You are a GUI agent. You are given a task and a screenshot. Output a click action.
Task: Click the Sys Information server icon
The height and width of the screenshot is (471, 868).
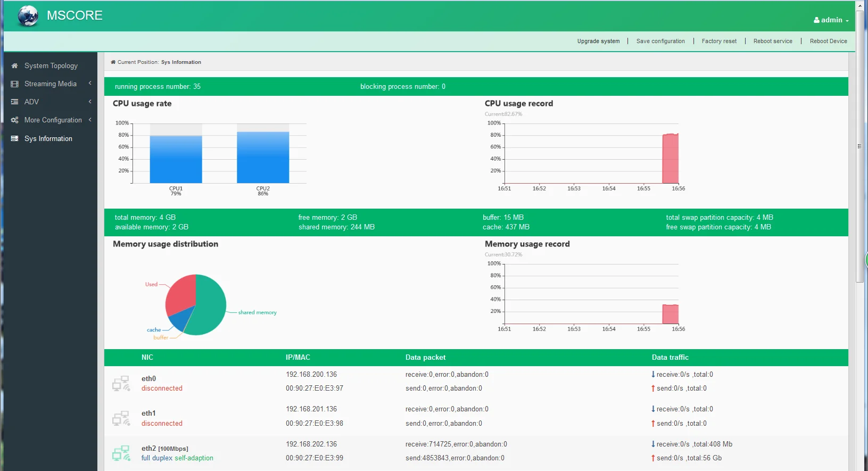pos(14,138)
